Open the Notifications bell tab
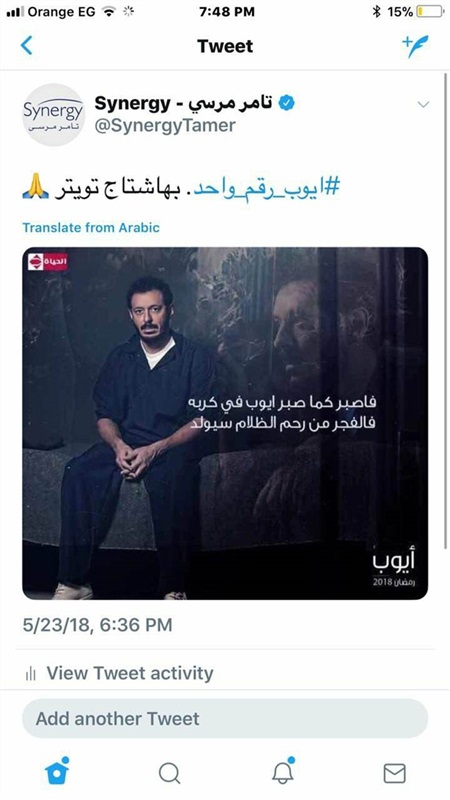450x800 pixels. point(283,771)
